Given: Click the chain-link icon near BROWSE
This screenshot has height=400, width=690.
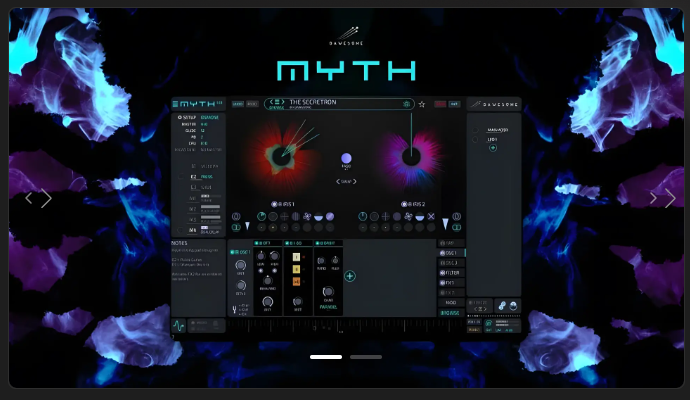Looking at the screenshot, I should pos(502,306).
